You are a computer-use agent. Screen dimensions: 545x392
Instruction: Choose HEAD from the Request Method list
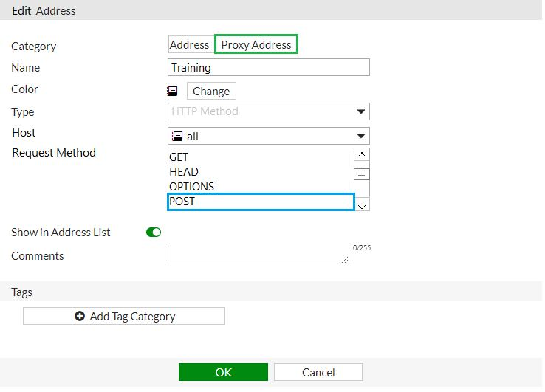184,172
